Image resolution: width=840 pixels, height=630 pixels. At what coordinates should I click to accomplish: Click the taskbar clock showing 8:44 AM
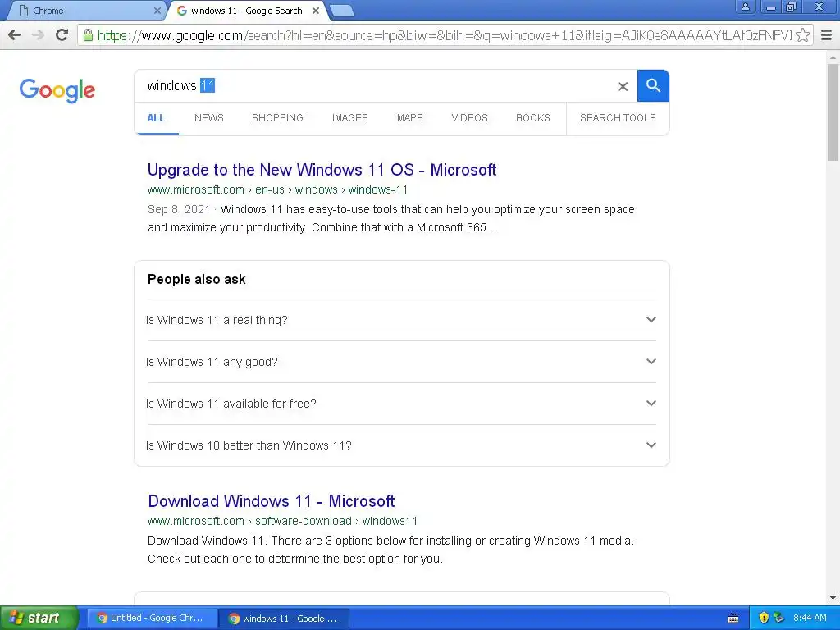pos(810,619)
